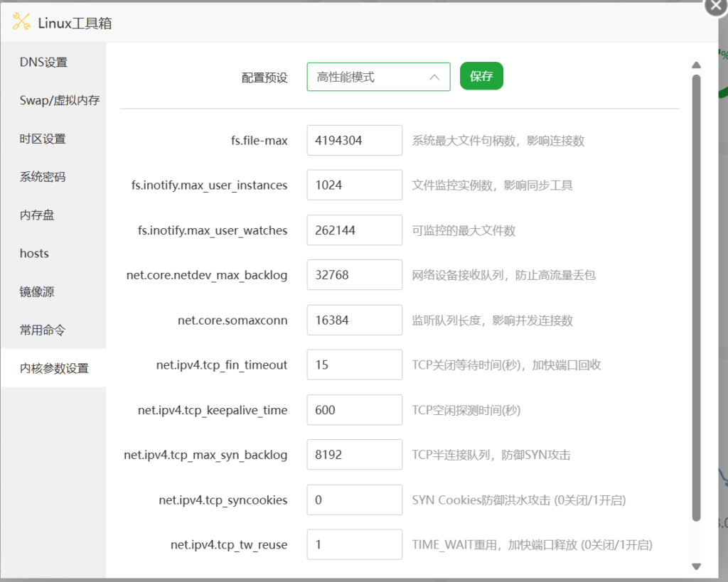Click the scrollbar up arrow
This screenshot has height=582, width=728.
click(x=696, y=65)
